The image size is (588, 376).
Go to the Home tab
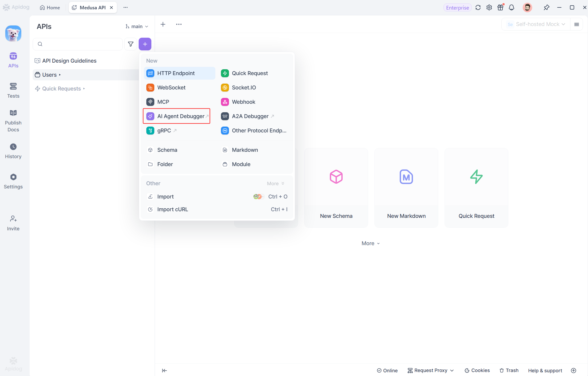[x=50, y=7]
